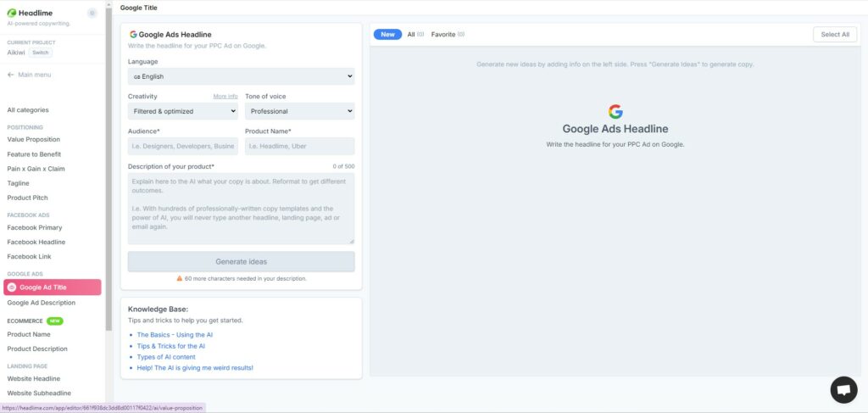Viewport: 868px width, 413px height.
Task: Focus the Product Name input field
Action: (x=300, y=146)
